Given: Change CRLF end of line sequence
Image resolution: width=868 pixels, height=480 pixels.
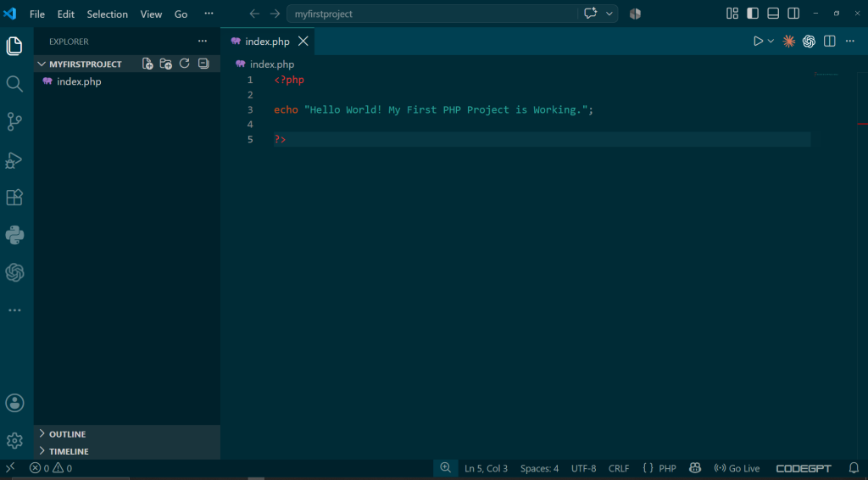Looking at the screenshot, I should click(x=619, y=468).
